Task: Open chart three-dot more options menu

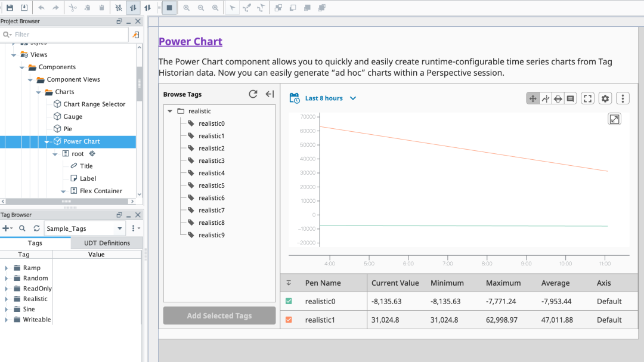Action: tap(623, 98)
